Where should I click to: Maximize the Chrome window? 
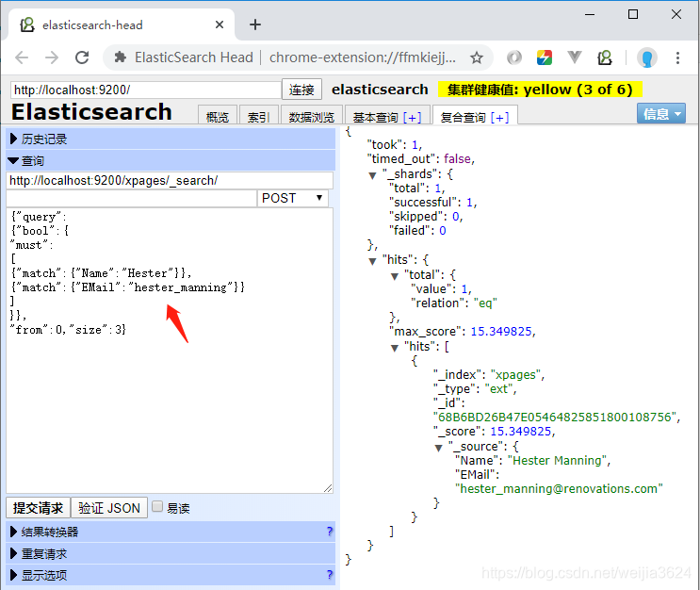(x=632, y=14)
